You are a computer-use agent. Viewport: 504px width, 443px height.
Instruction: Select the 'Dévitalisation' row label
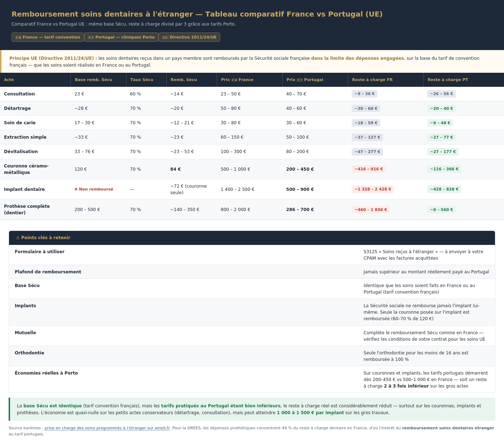(21, 152)
